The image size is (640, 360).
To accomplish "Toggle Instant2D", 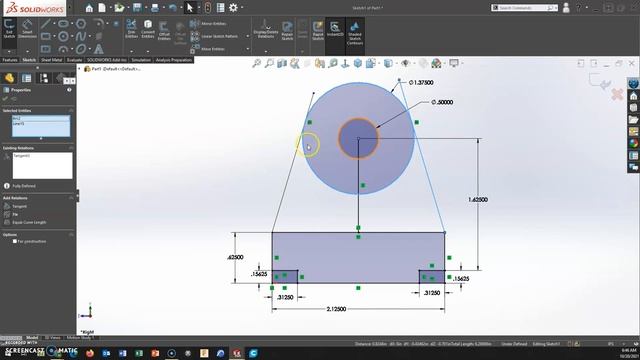I will [x=335, y=29].
